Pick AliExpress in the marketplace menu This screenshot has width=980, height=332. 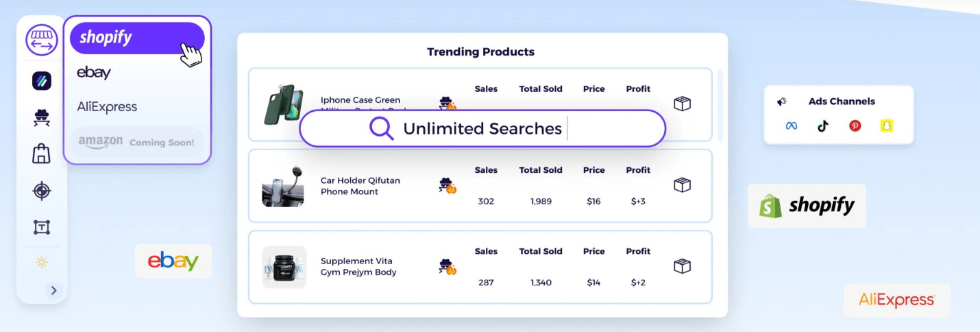tap(107, 107)
